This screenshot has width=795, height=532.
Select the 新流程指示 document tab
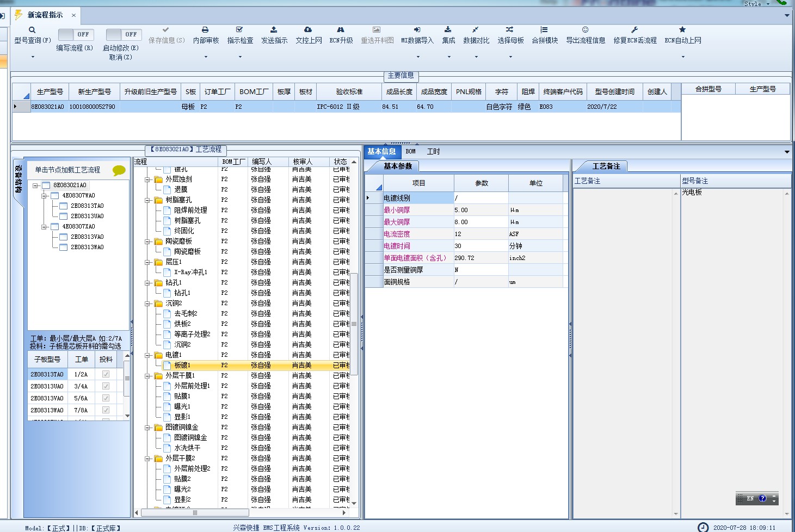point(45,15)
